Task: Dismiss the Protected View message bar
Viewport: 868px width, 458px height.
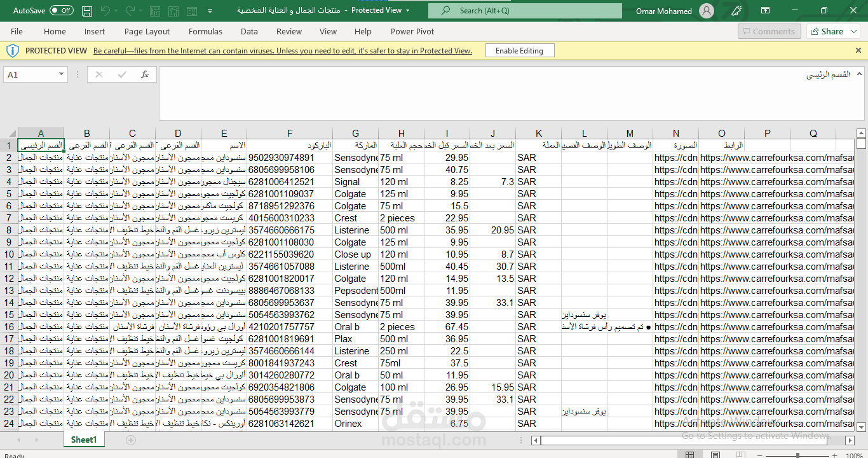Action: coord(858,50)
